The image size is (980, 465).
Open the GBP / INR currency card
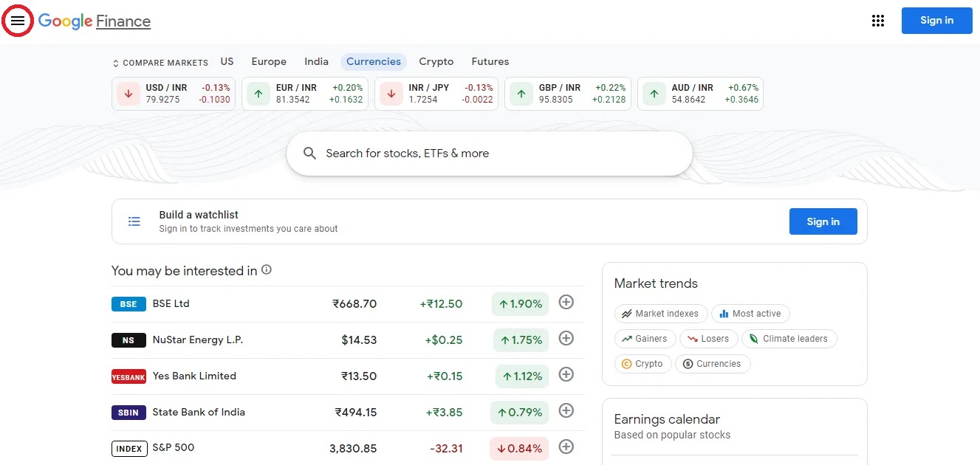[x=568, y=94]
